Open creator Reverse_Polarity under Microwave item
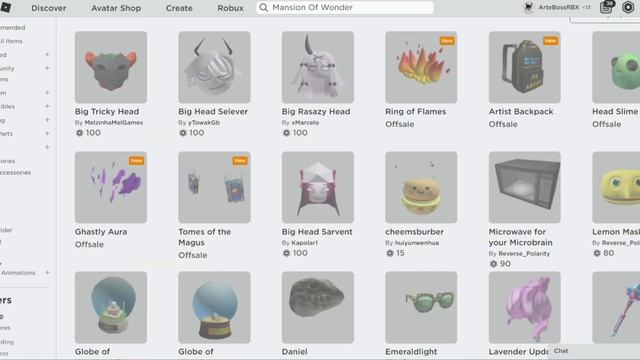Viewport: 640px width, 360px height. (x=524, y=253)
